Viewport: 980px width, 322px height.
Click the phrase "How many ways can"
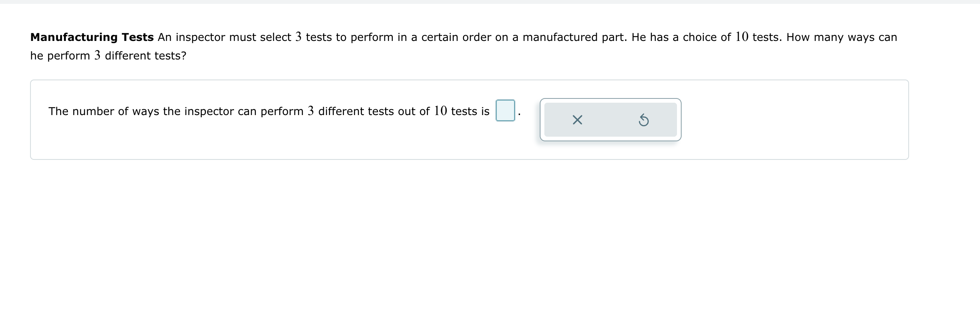point(842,37)
